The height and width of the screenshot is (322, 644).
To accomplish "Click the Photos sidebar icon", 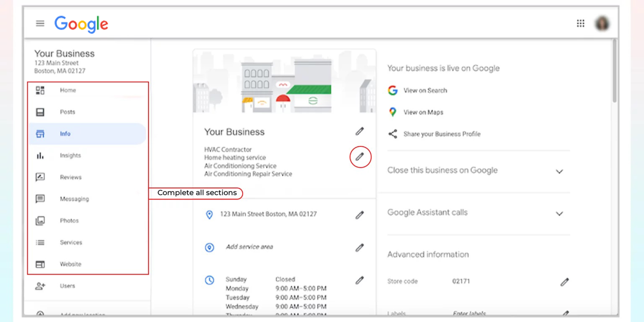I will point(40,221).
